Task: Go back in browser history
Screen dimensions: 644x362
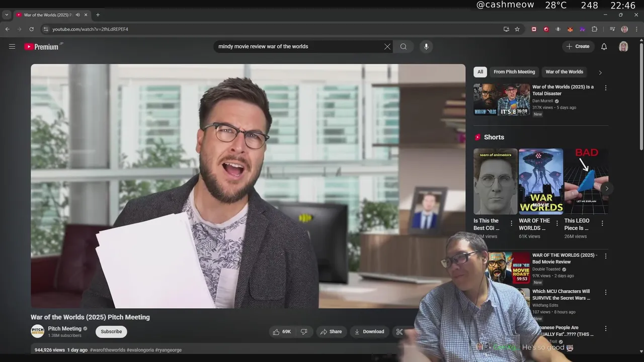Action: (x=8, y=29)
